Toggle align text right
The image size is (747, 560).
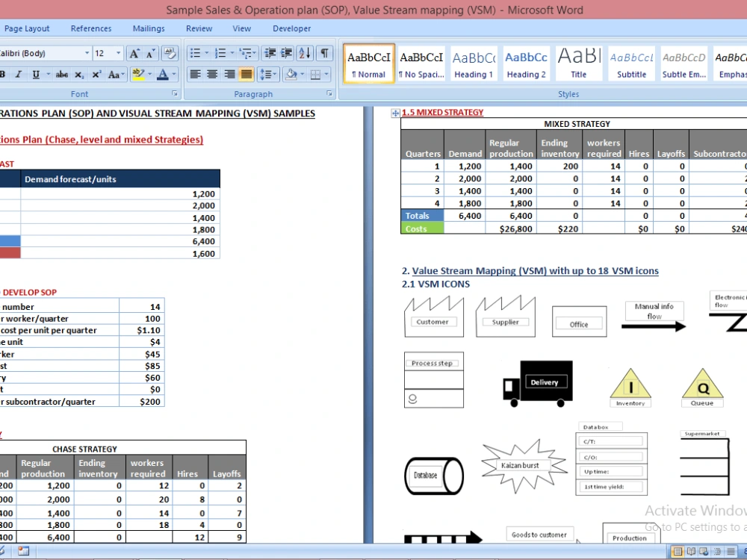pyautogui.click(x=229, y=74)
